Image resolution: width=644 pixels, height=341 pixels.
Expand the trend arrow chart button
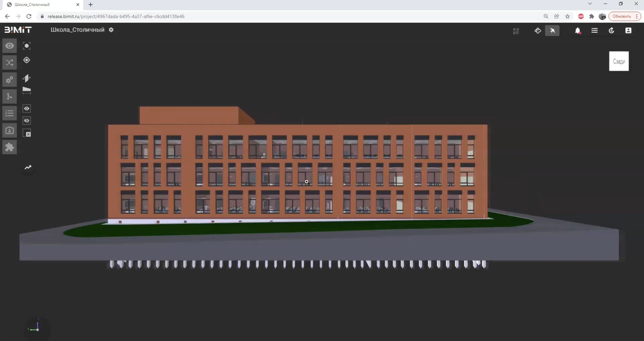28,167
